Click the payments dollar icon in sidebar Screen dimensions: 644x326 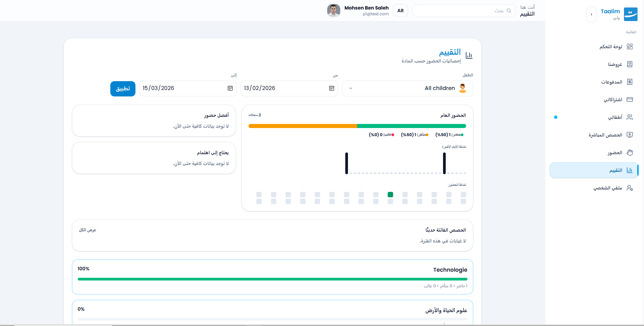click(629, 82)
